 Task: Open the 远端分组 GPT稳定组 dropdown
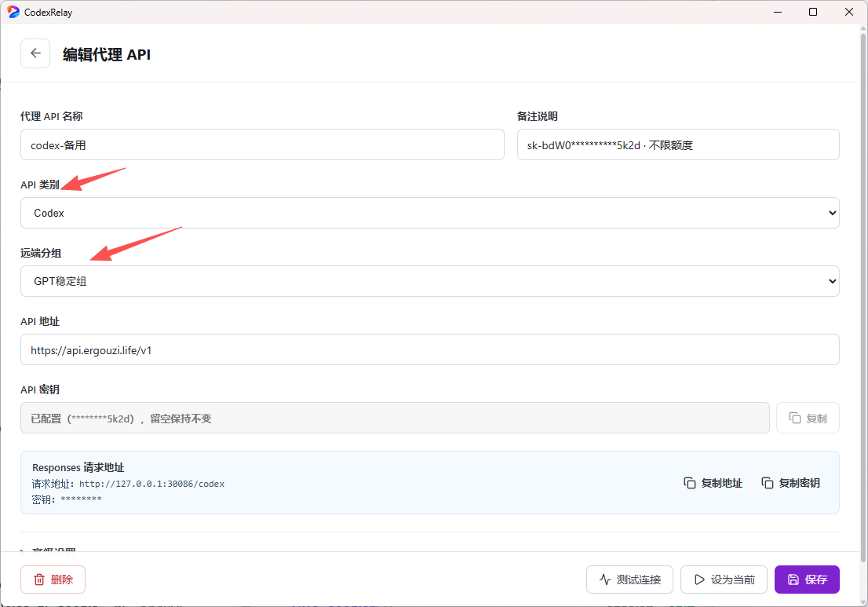429,281
